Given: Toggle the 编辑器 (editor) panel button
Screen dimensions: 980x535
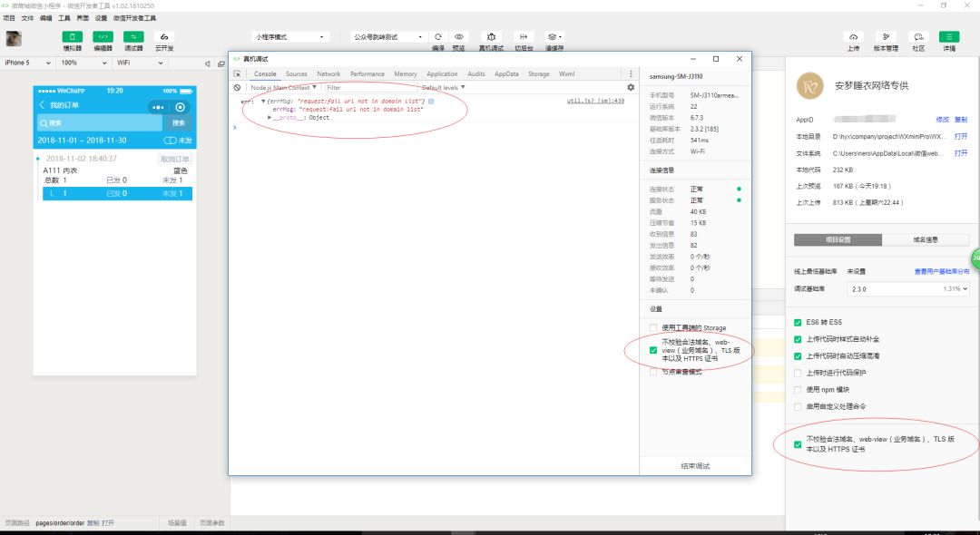Looking at the screenshot, I should 103,37.
